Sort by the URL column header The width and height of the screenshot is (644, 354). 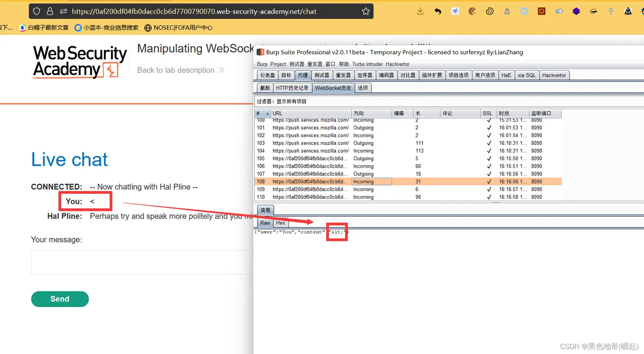[x=310, y=113]
